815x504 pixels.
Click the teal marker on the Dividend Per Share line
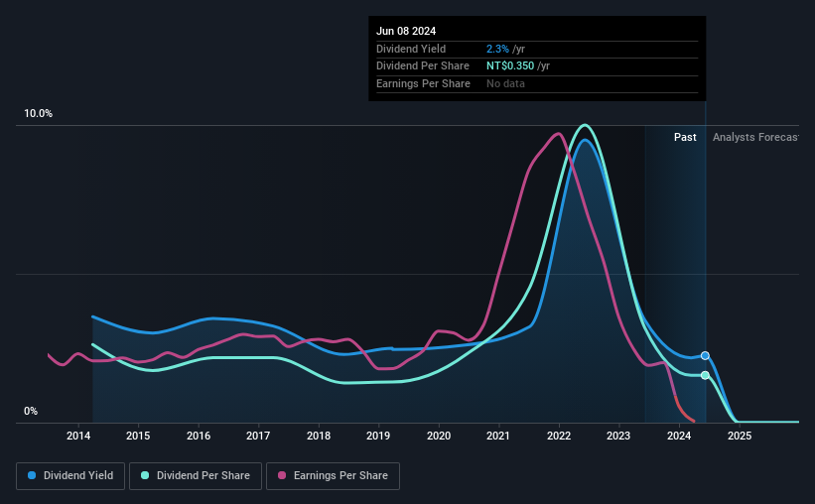[x=705, y=375]
